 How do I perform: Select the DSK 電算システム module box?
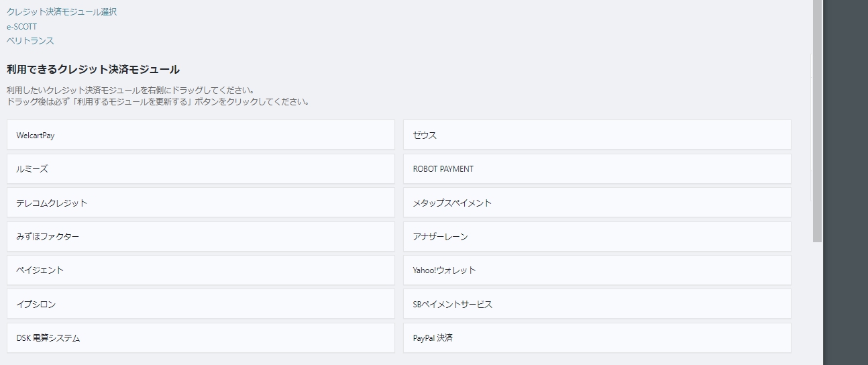pyautogui.click(x=201, y=338)
